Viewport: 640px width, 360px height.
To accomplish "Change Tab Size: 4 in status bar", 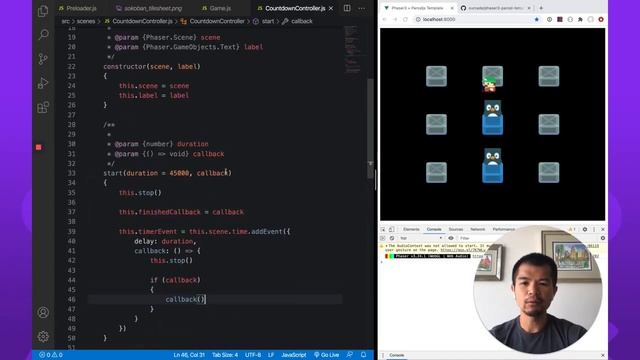I will click(x=225, y=355).
